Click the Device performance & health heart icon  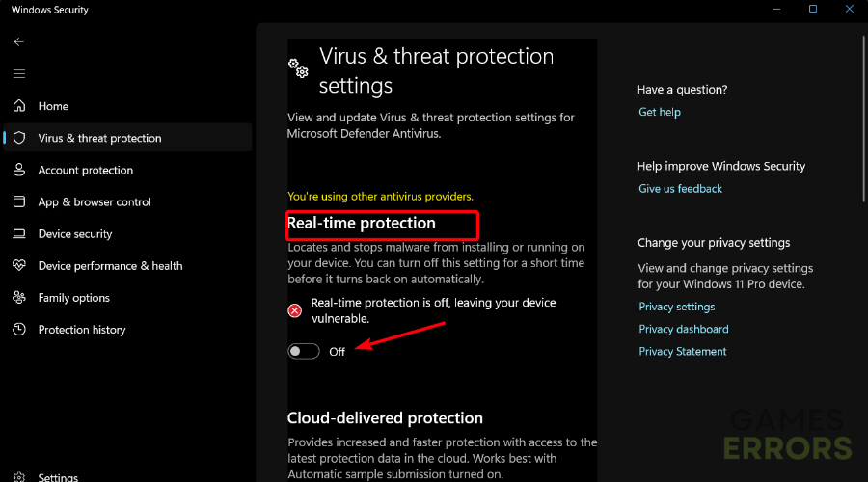pyautogui.click(x=18, y=265)
